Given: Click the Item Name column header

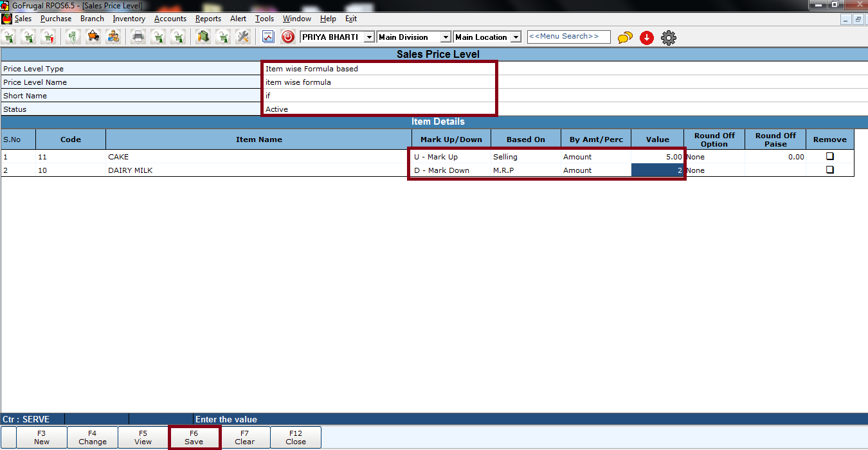Looking at the screenshot, I should [258, 139].
